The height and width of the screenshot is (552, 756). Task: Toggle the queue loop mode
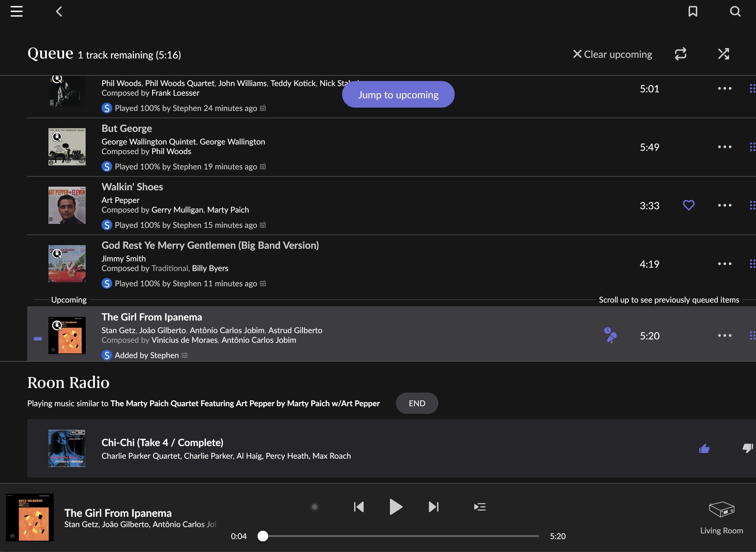tap(680, 54)
